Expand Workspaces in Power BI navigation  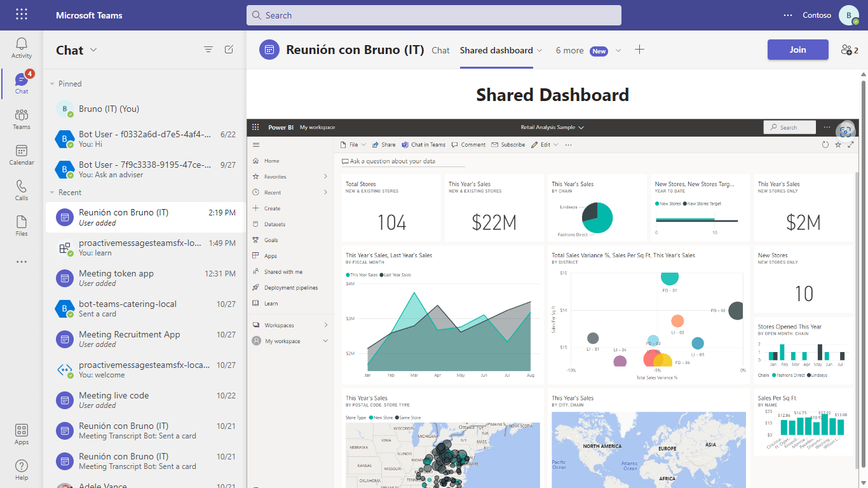pos(326,325)
